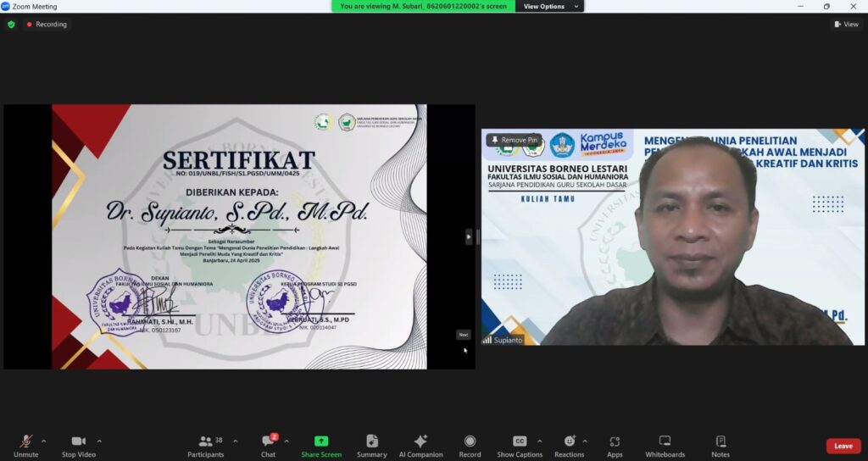Image resolution: width=868 pixels, height=461 pixels.
Task: Leave the meeting
Action: point(843,446)
